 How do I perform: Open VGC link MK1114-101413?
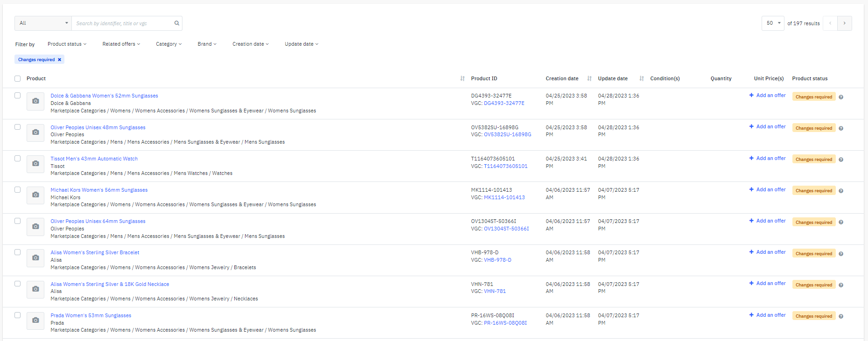pyautogui.click(x=504, y=197)
